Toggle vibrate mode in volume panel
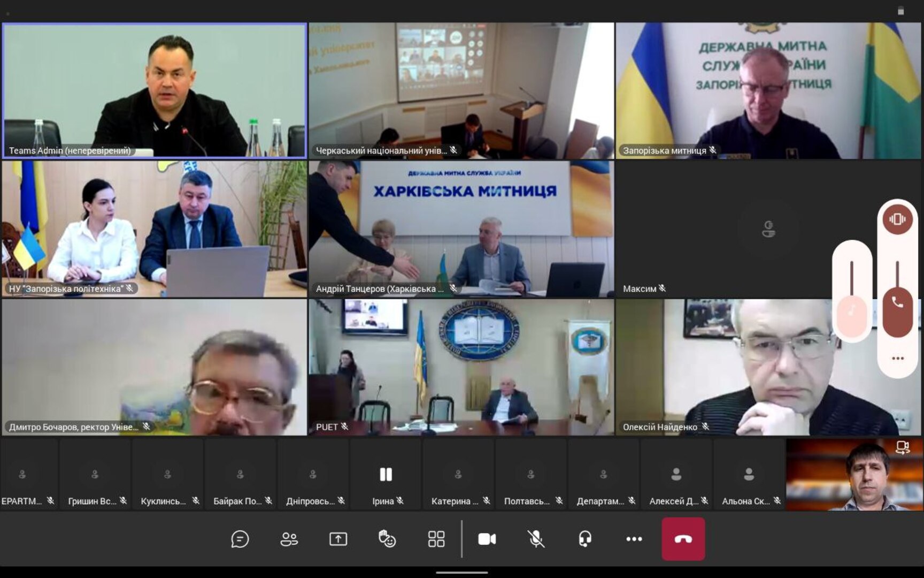Screen dimensions: 924x578 click(x=897, y=219)
